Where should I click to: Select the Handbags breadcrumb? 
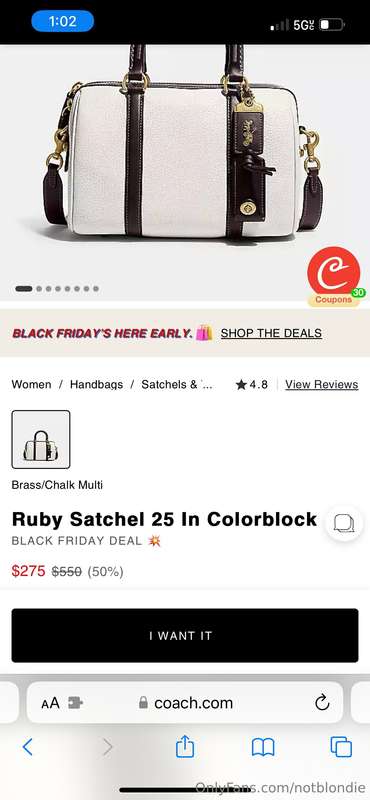click(96, 384)
